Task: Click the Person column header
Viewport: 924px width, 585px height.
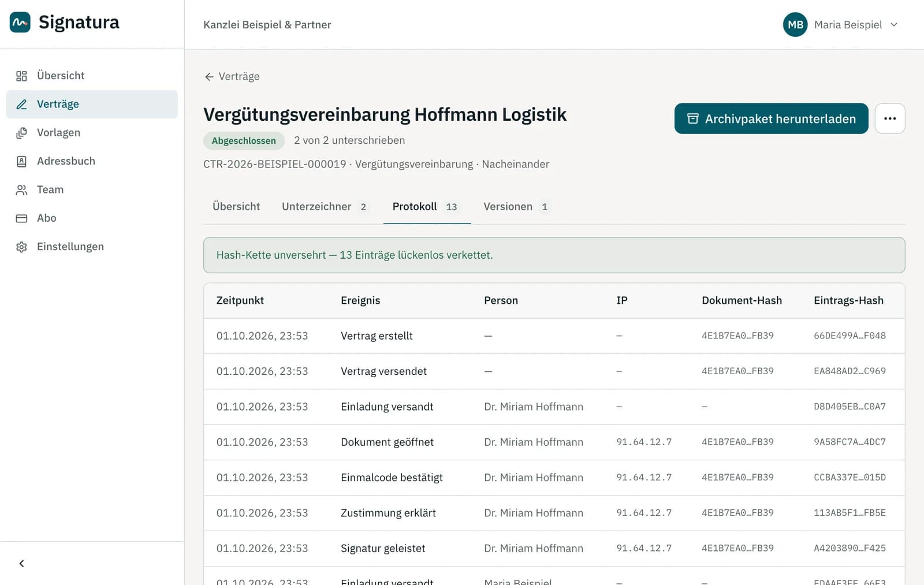Action: tap(501, 300)
